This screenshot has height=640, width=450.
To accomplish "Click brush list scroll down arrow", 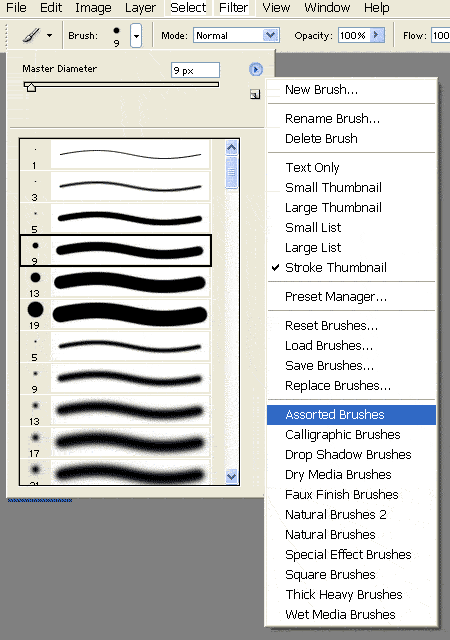I will 232,476.
